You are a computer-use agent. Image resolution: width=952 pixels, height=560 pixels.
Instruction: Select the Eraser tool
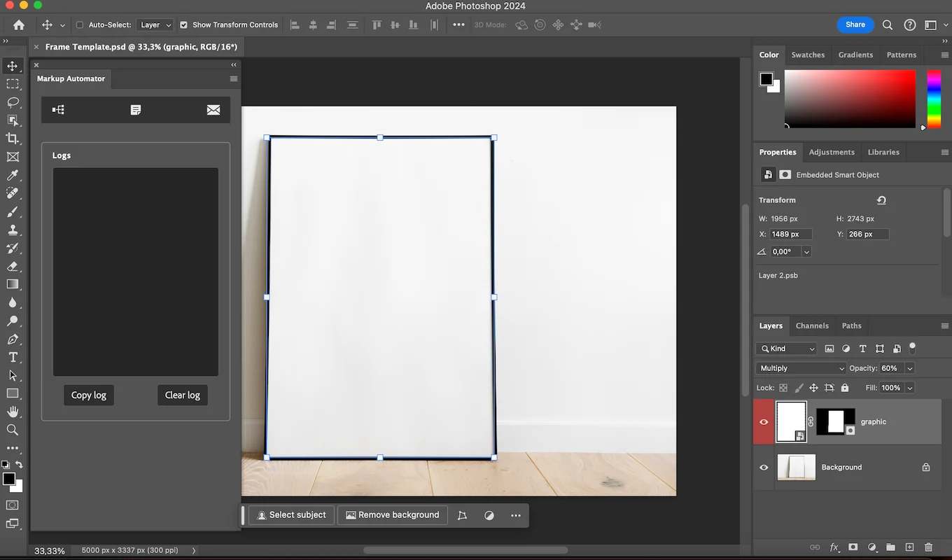click(13, 266)
